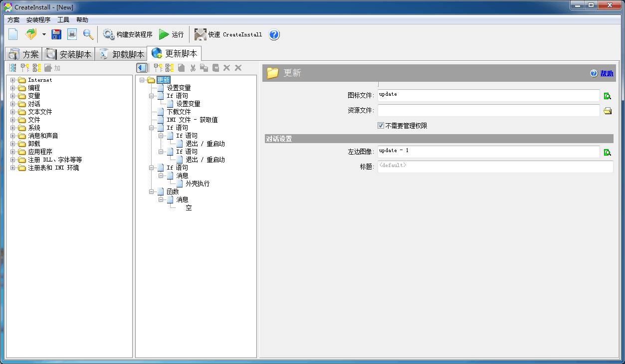Expand the 变量 folder
The width and height of the screenshot is (625, 364).
(x=13, y=96)
